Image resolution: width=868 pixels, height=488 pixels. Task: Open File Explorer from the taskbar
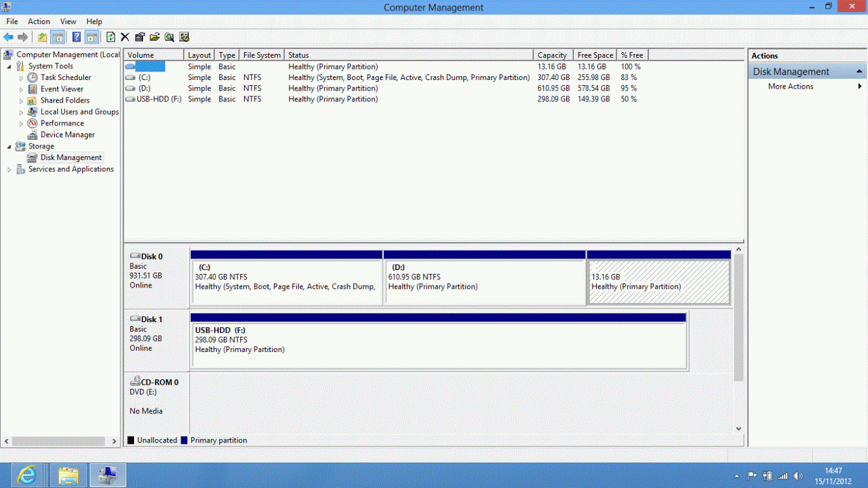point(68,476)
